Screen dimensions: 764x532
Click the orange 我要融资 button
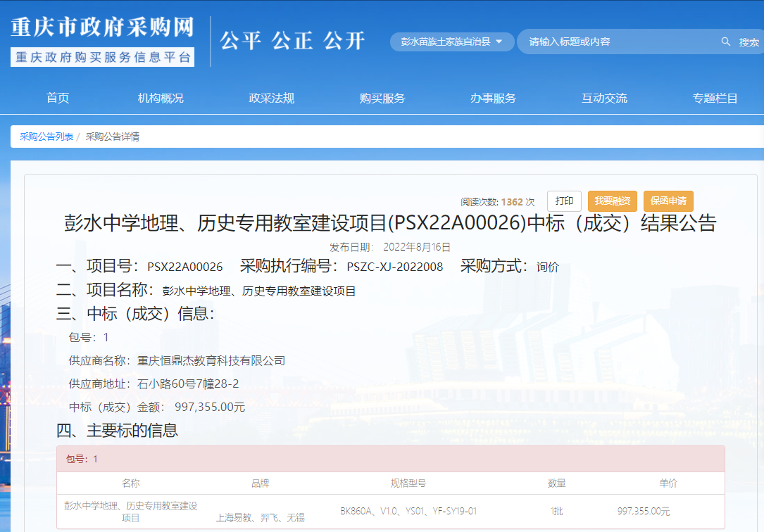pos(613,201)
